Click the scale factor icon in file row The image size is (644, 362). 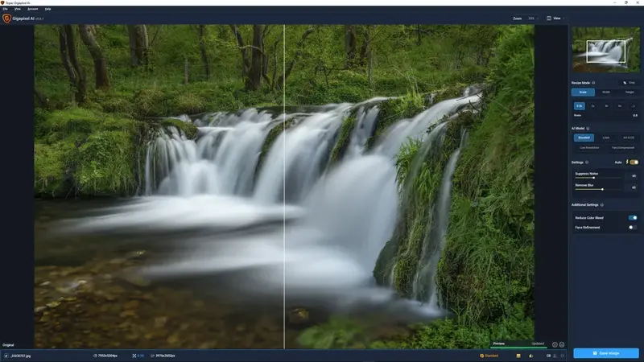[x=134, y=356]
